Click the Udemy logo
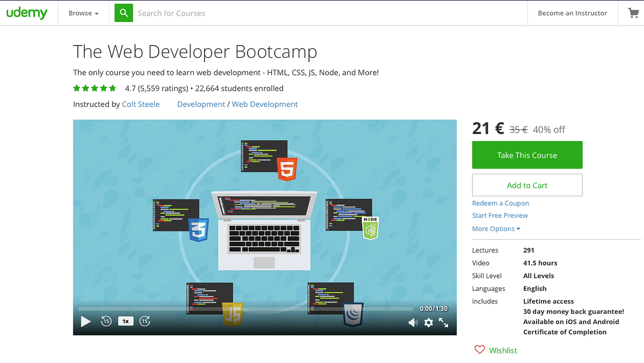644x363 pixels. point(27,13)
